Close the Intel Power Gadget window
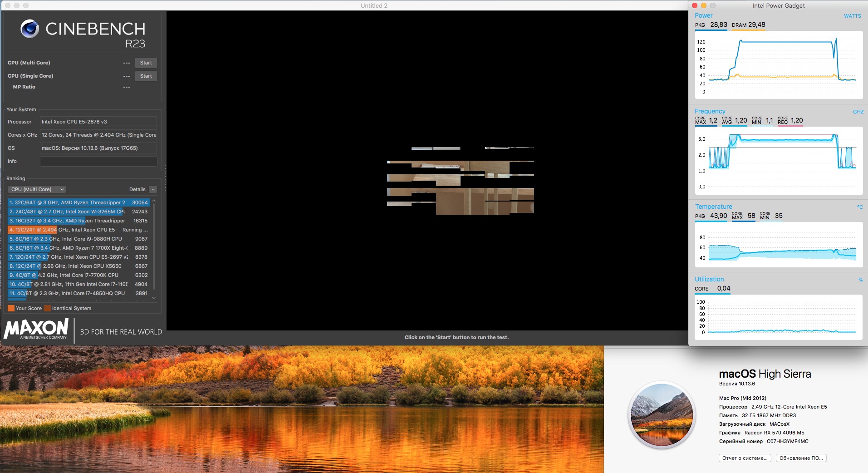The image size is (868, 473). (694, 5)
